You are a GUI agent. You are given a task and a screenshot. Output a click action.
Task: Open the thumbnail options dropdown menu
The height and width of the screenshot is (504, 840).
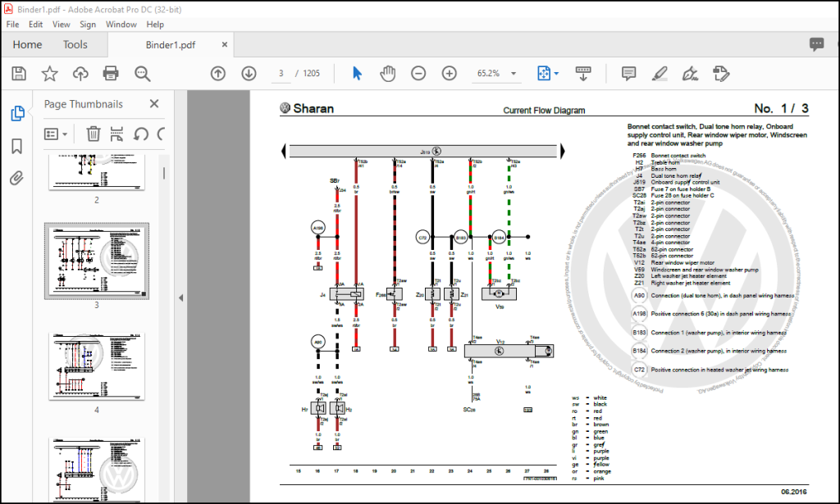(55, 134)
